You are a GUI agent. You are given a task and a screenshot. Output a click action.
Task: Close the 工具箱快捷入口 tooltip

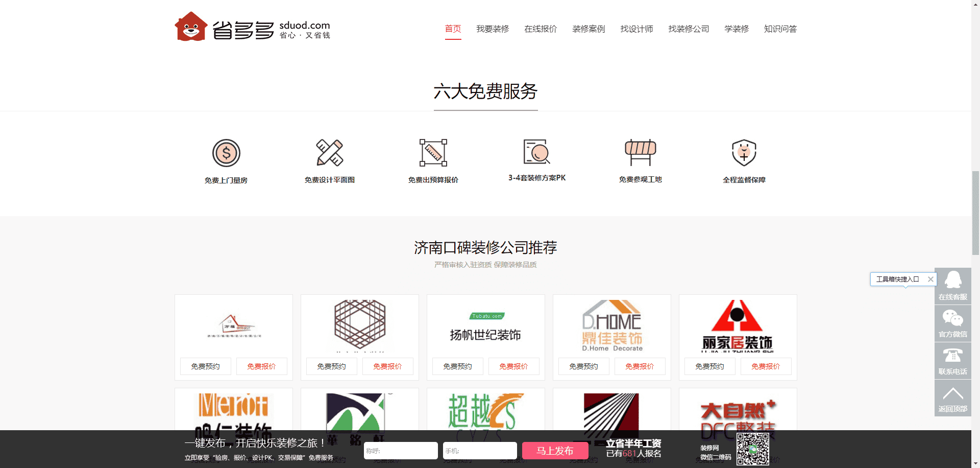coord(930,279)
